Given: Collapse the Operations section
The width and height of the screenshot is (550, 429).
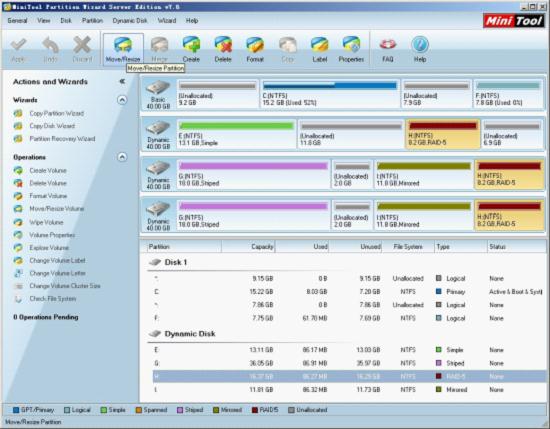Looking at the screenshot, I should pyautogui.click(x=122, y=157).
